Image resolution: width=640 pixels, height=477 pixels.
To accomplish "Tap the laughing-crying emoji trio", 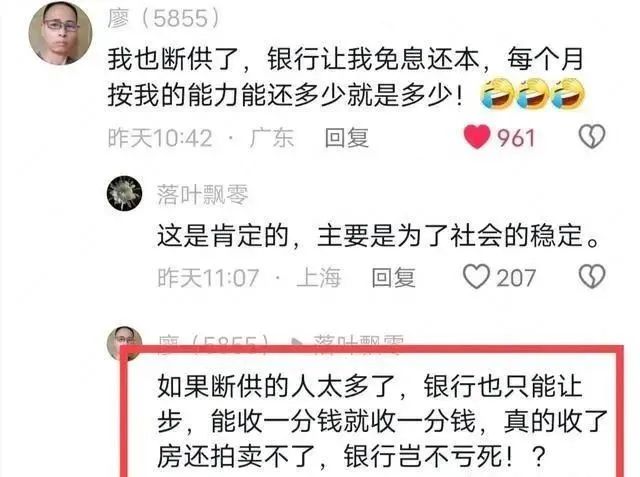I will pyautogui.click(x=533, y=95).
